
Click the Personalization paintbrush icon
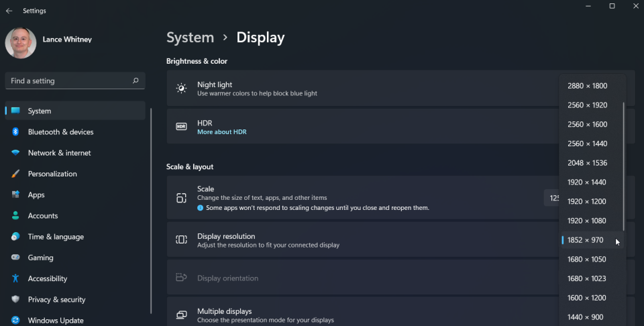point(15,174)
